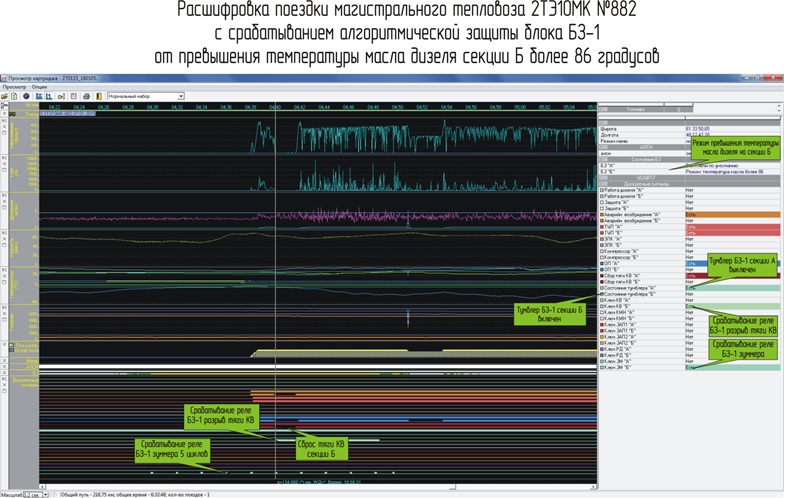Open the Масштаб scale dropdown at bottom
786x498 pixels.
[x=45, y=494]
